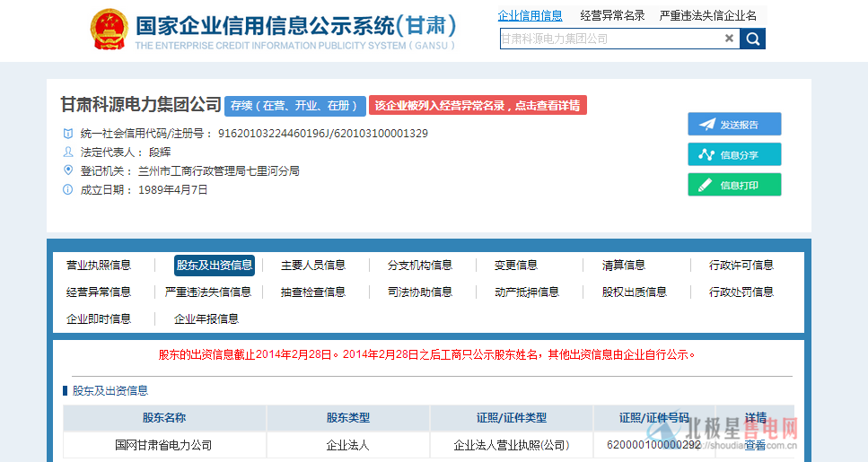Viewport: 868px width, 462px height.
Task: Click the company name search input field
Action: 610,39
